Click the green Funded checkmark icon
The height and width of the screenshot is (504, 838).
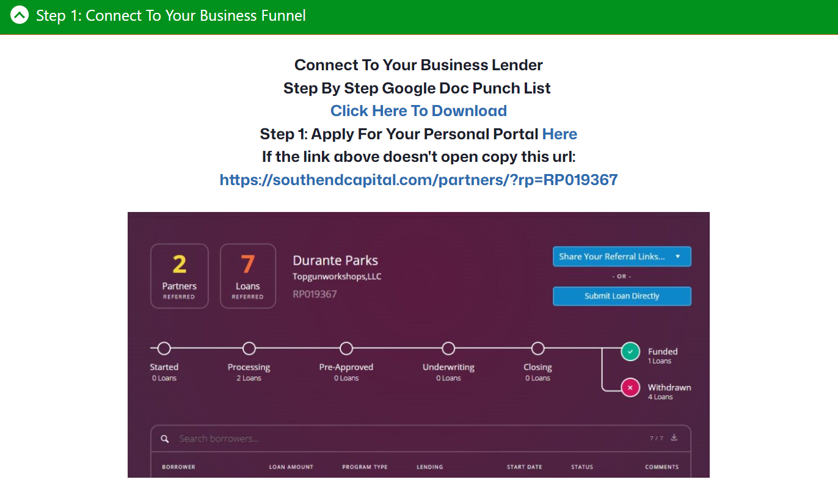(630, 351)
